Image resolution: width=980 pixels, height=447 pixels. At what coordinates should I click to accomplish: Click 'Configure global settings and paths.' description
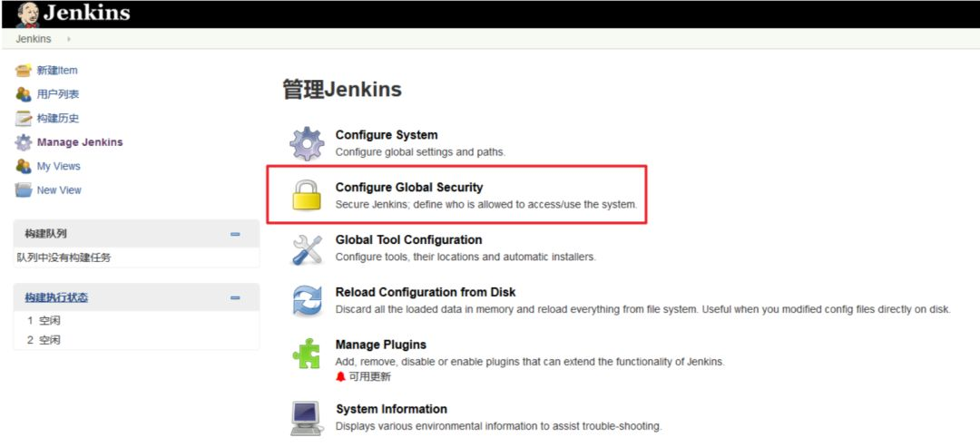(x=421, y=151)
